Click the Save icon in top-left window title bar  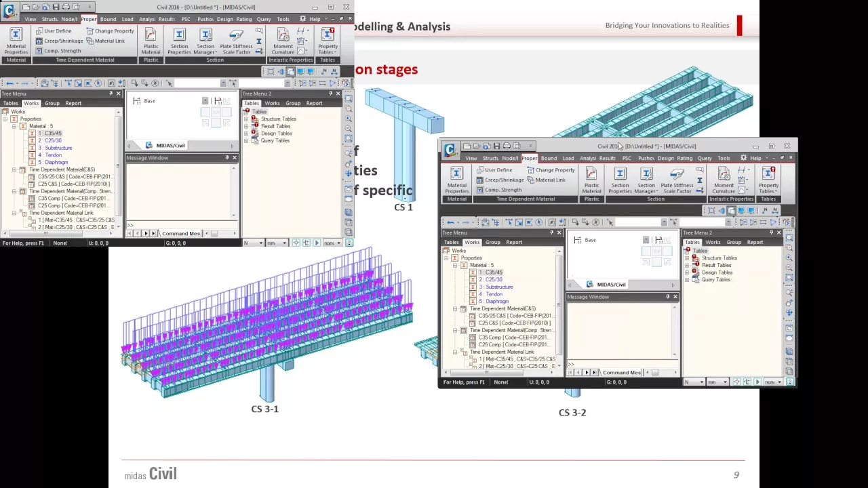[x=56, y=7]
